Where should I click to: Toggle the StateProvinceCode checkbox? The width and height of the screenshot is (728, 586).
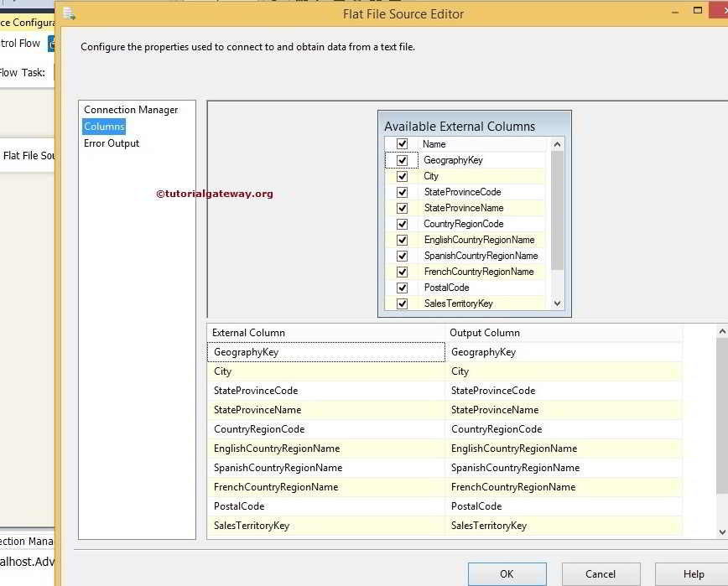click(402, 192)
